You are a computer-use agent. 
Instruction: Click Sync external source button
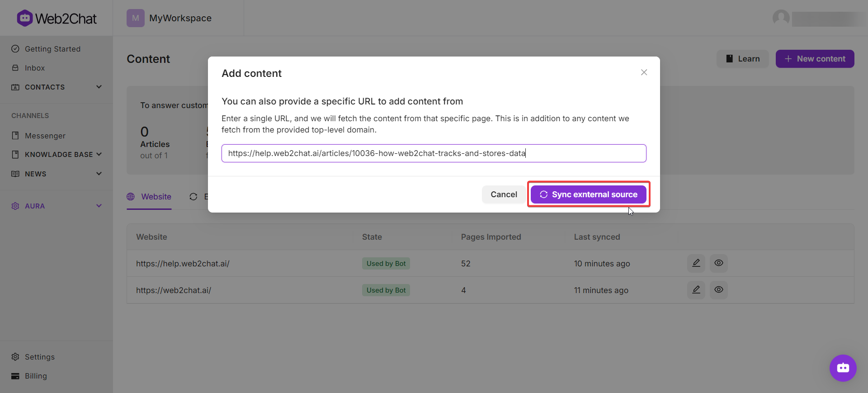tap(589, 194)
